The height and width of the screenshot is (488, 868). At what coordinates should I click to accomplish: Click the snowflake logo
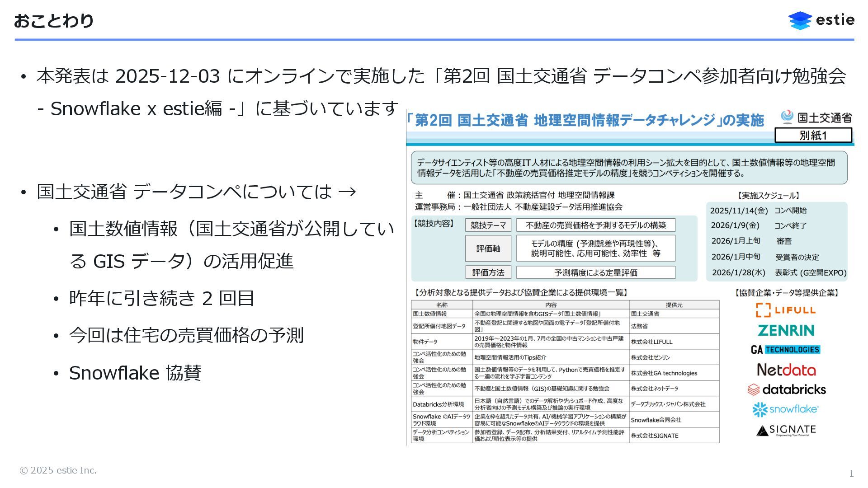pos(786,409)
